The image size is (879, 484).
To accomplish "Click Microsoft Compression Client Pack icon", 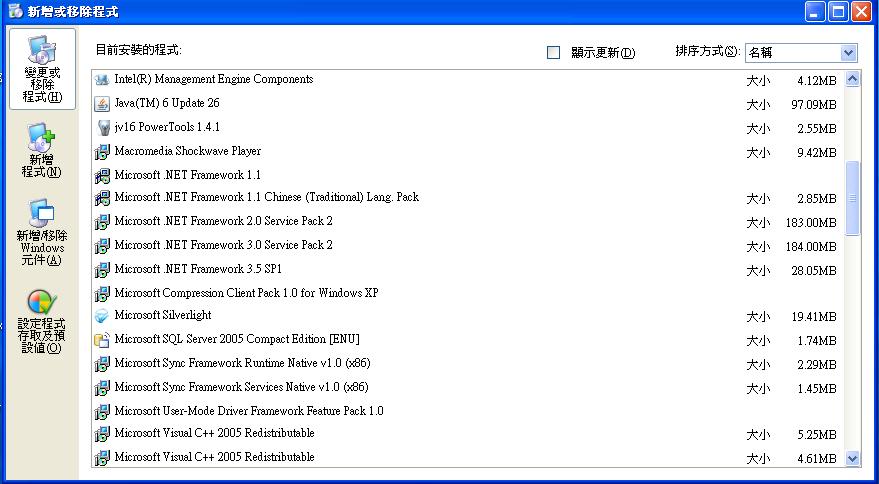I will [102, 293].
